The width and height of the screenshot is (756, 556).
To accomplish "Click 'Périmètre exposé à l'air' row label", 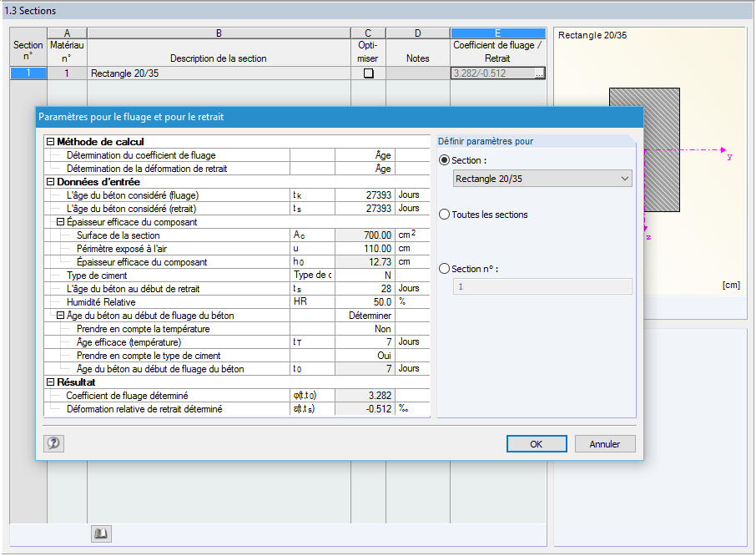I will coord(122,249).
